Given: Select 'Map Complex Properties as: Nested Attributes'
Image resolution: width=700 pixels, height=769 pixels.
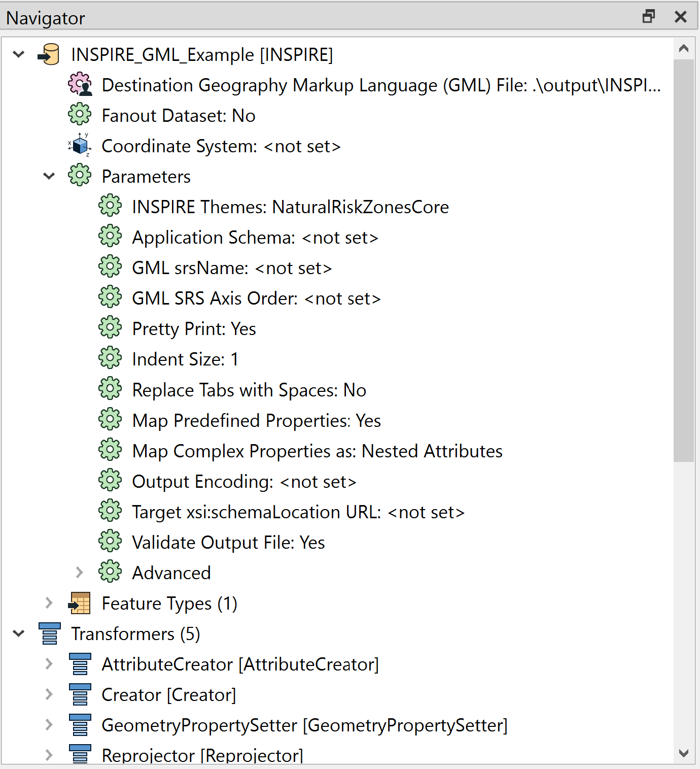Looking at the screenshot, I should (317, 451).
